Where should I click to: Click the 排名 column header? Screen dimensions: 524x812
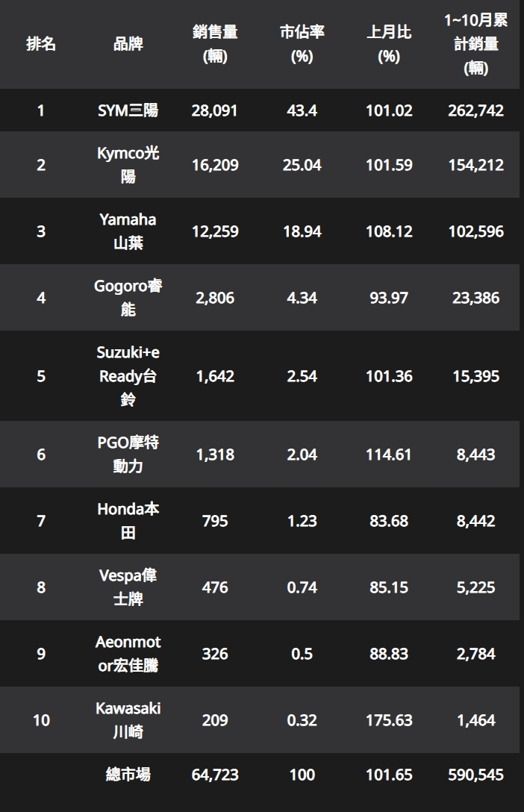click(41, 44)
